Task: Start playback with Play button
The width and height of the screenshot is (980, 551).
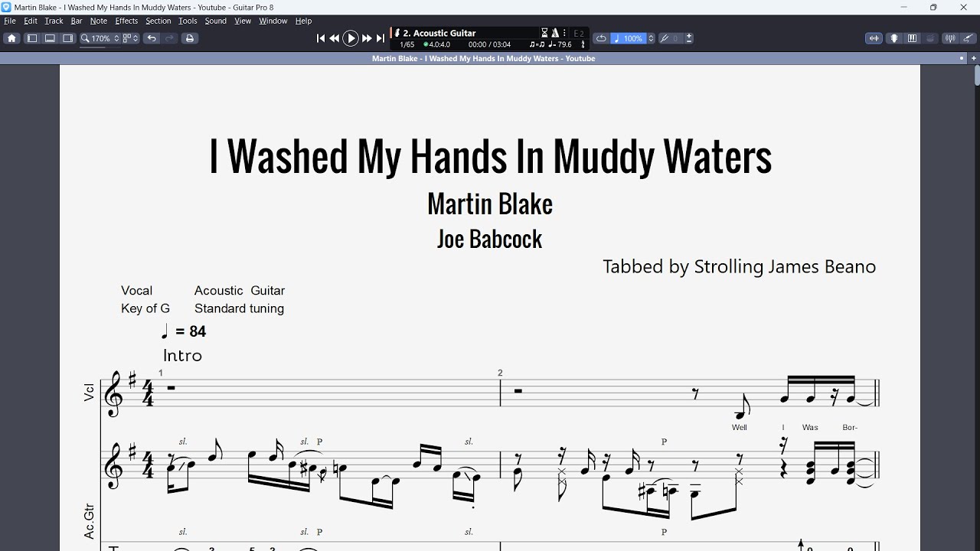Action: tap(351, 38)
